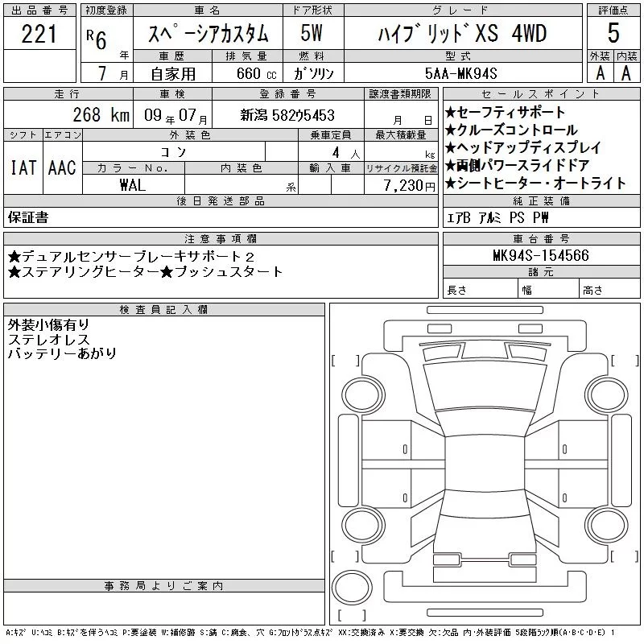Click the 注意事項欄 header

point(221,238)
